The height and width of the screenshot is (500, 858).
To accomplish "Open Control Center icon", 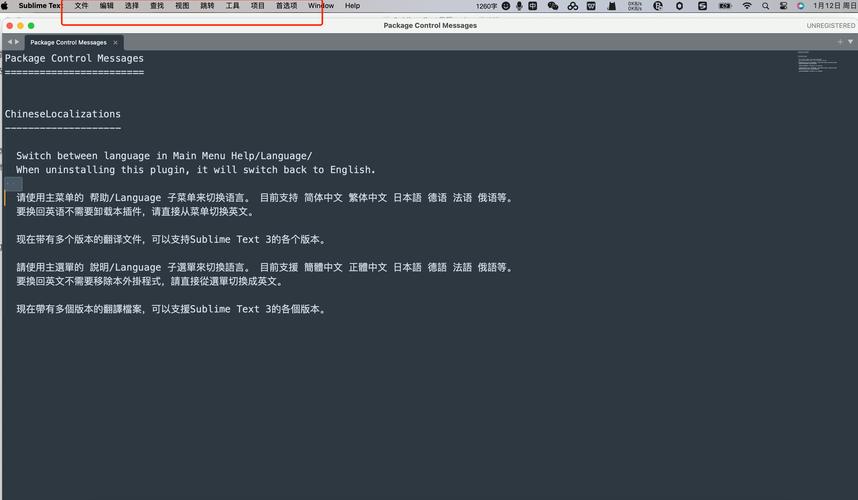I will click(783, 5).
